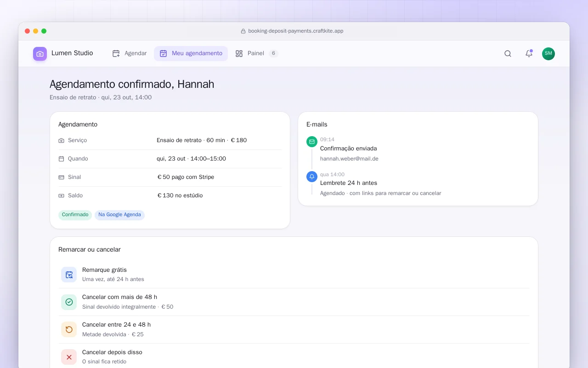Viewport: 588px width, 368px height.
Task: Click the Painel count badge 6
Action: [x=273, y=53]
